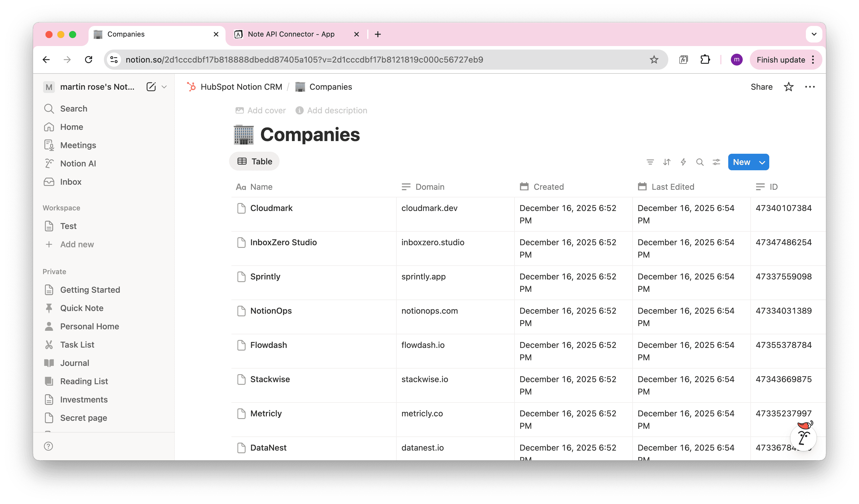This screenshot has width=859, height=504.
Task: Select the Table view tab
Action: point(254,161)
